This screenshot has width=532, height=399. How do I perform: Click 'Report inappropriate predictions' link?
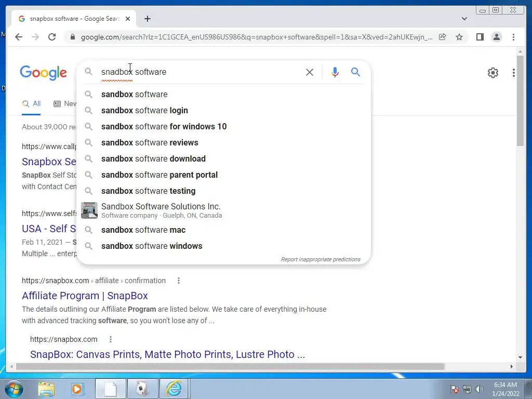(321, 259)
